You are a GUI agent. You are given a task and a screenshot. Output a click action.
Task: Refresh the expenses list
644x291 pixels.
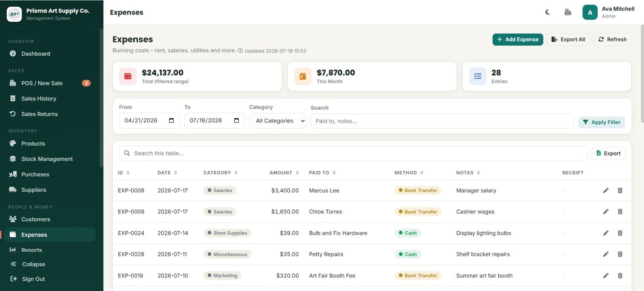(613, 39)
